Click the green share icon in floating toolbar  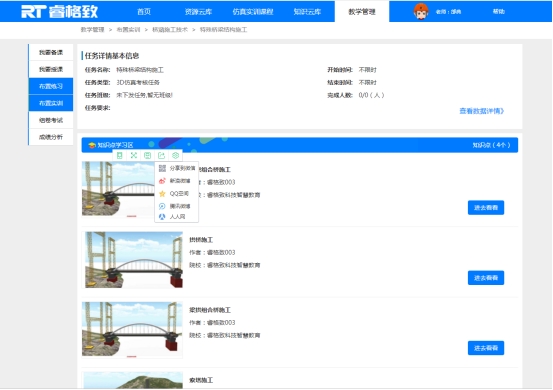point(162,156)
